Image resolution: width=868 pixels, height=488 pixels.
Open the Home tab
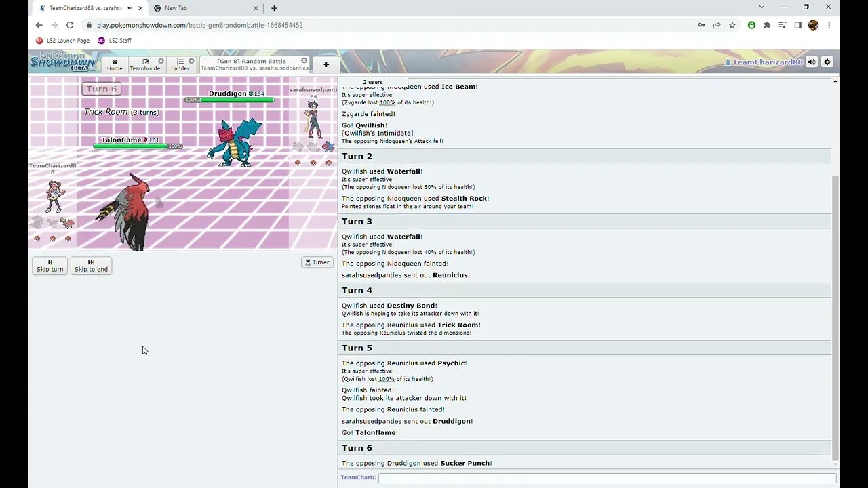(115, 65)
